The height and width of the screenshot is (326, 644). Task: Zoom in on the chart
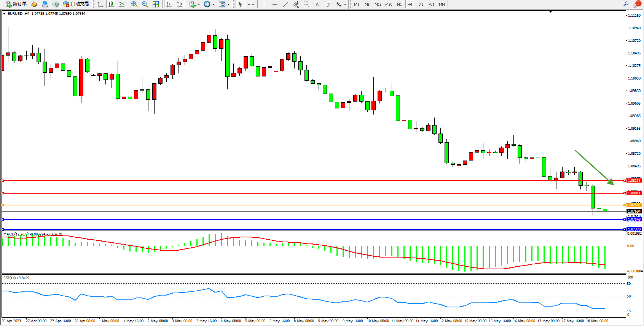tap(134, 4)
